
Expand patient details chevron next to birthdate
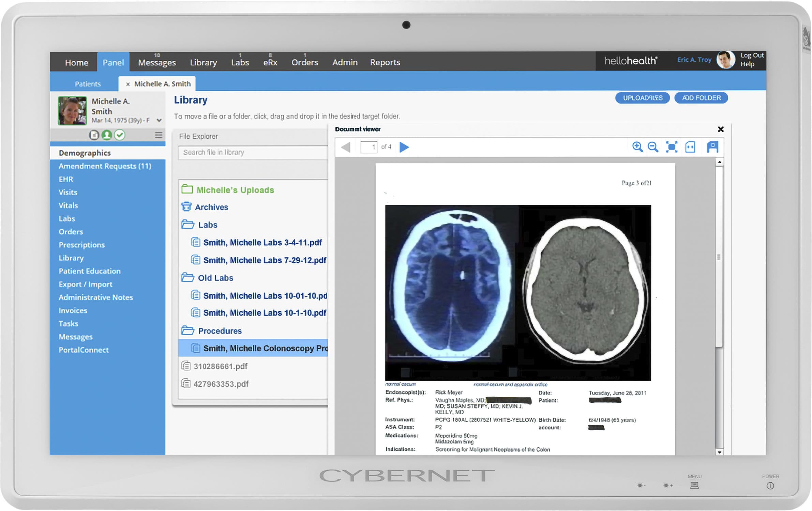click(159, 120)
